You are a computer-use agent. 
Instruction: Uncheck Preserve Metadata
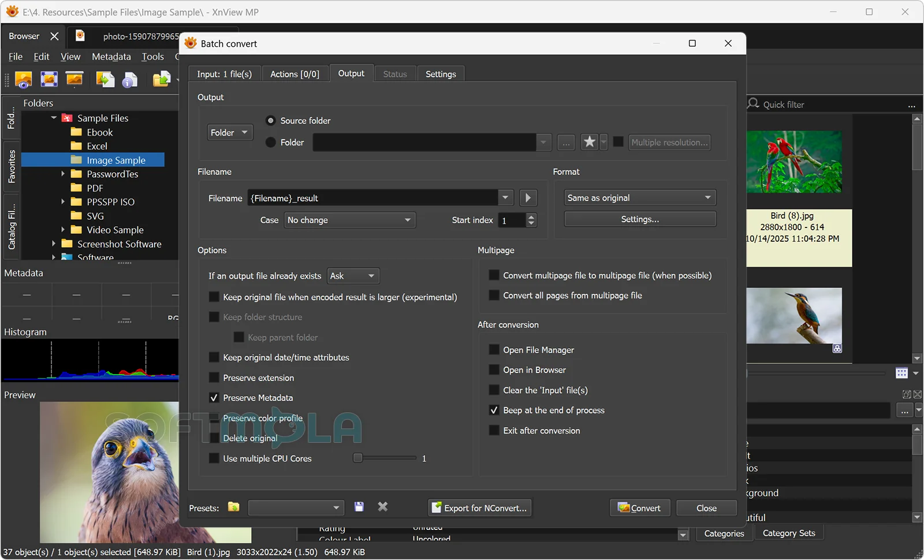214,398
